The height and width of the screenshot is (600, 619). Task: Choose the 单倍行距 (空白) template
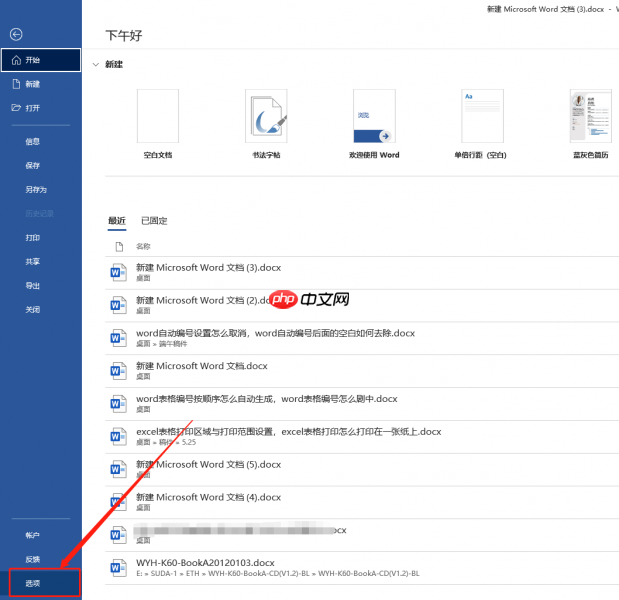coord(482,116)
